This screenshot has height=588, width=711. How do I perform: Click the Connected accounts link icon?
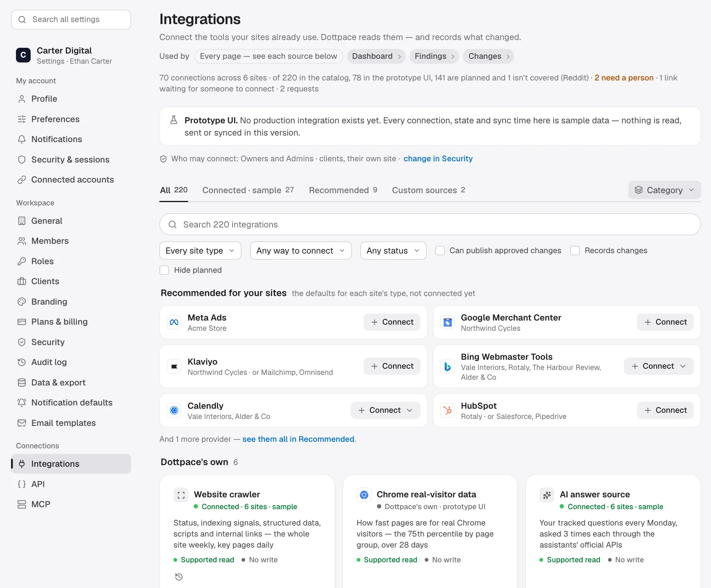22,180
